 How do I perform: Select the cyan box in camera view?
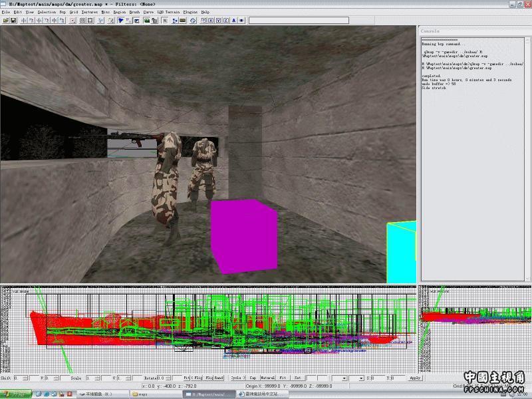[402, 252]
